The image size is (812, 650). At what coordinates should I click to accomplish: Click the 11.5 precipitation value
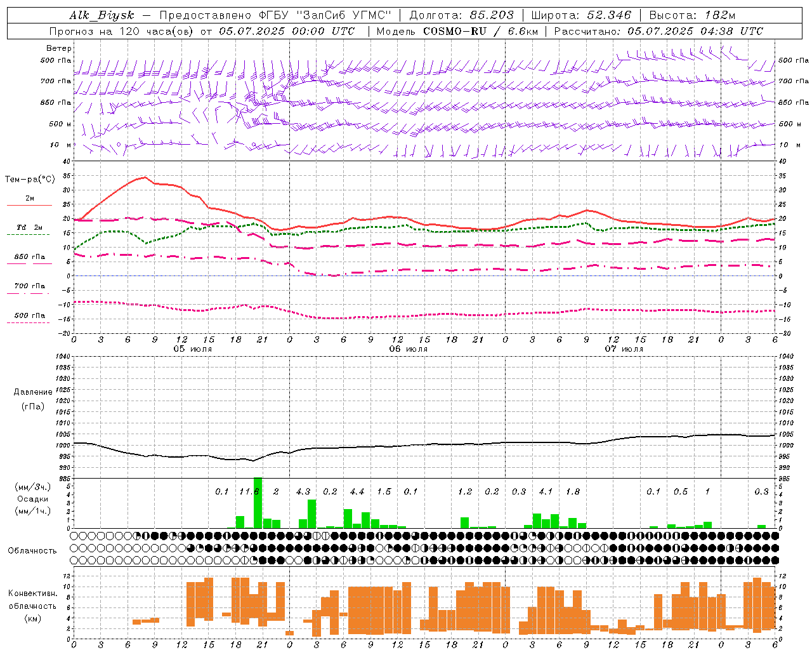249,491
